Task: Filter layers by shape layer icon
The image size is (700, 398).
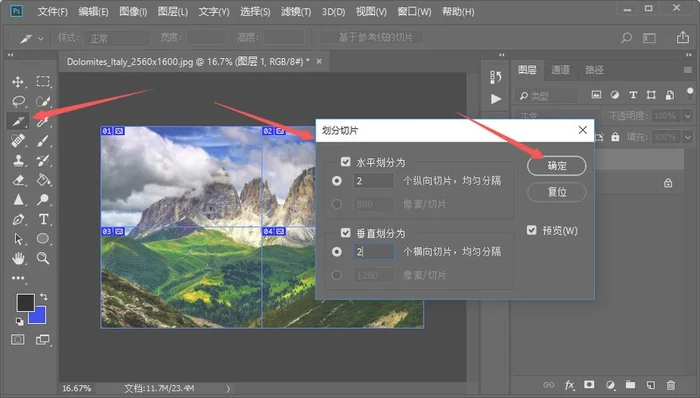Action: point(651,95)
